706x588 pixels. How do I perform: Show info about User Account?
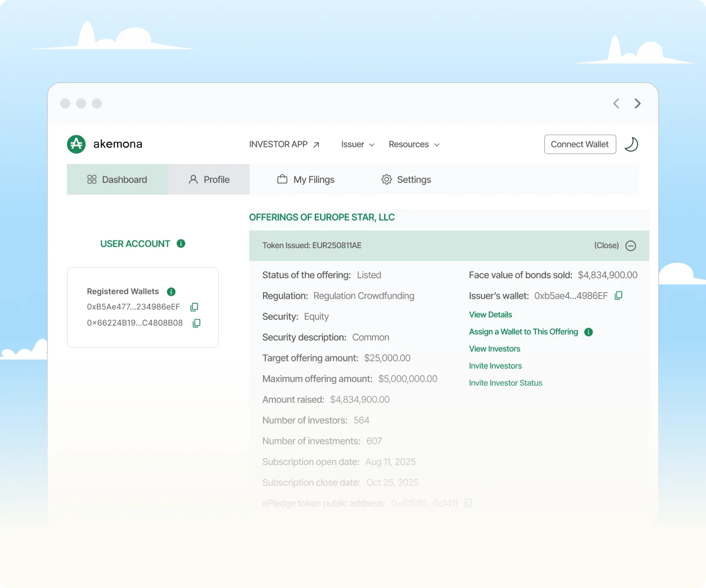pos(181,243)
